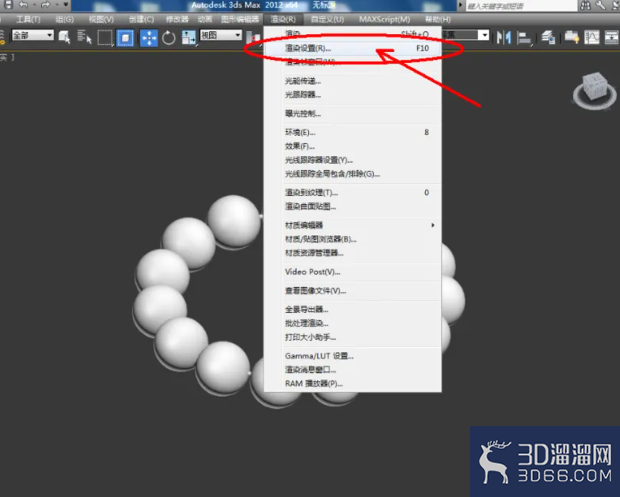Click the Select by Name icon

(84, 38)
